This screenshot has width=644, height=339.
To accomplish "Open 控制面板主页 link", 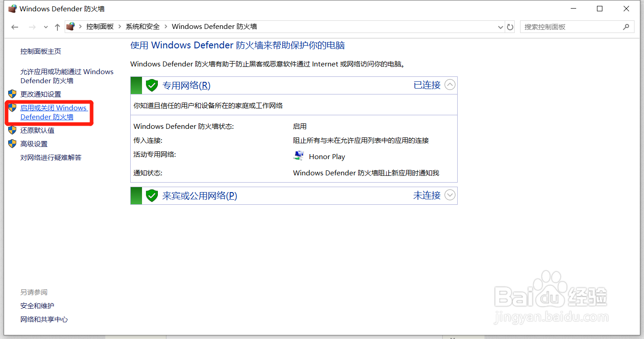I will pyautogui.click(x=41, y=52).
